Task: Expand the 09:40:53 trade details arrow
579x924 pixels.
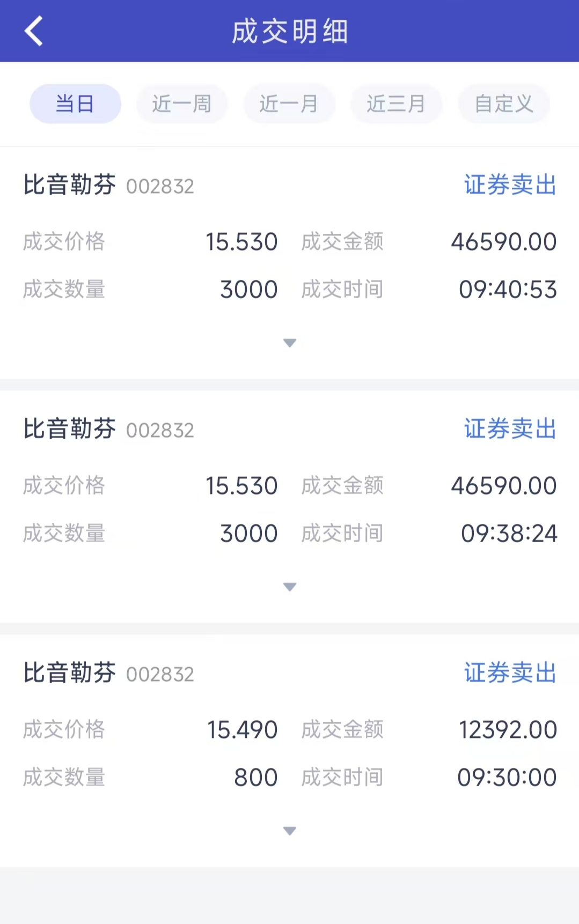Action: pos(290,343)
